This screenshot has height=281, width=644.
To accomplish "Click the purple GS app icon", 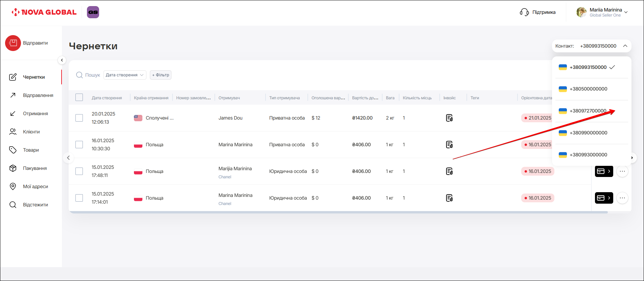I will click(93, 12).
